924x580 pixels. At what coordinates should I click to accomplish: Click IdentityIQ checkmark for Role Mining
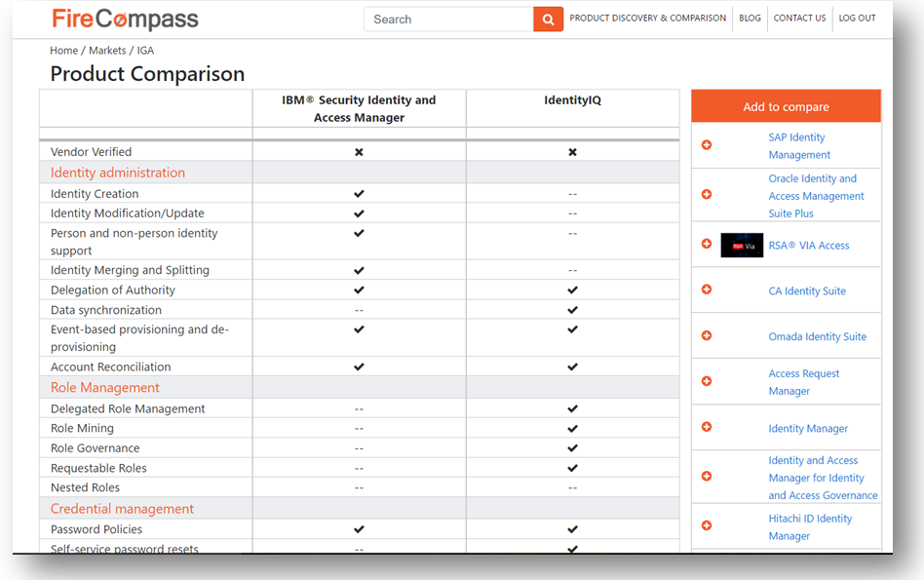[x=572, y=429]
